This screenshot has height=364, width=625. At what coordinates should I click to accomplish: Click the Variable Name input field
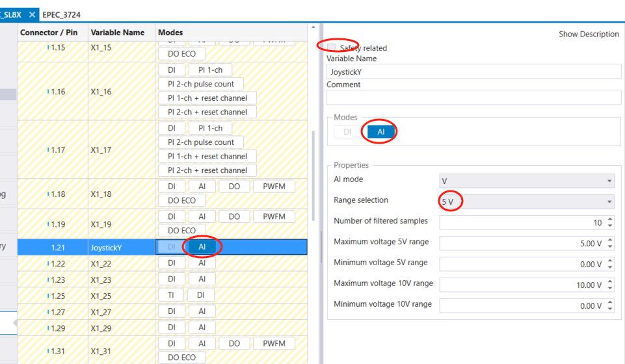(x=473, y=71)
